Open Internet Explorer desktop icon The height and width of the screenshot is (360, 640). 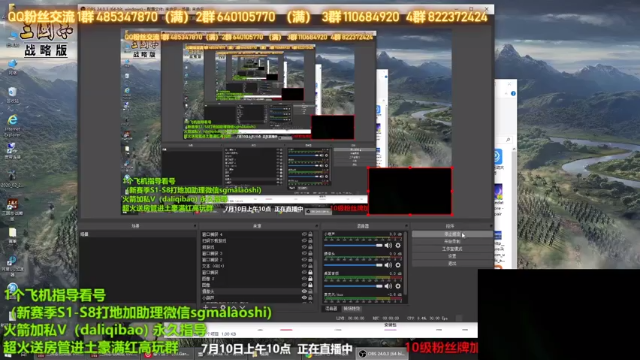tap(12, 125)
